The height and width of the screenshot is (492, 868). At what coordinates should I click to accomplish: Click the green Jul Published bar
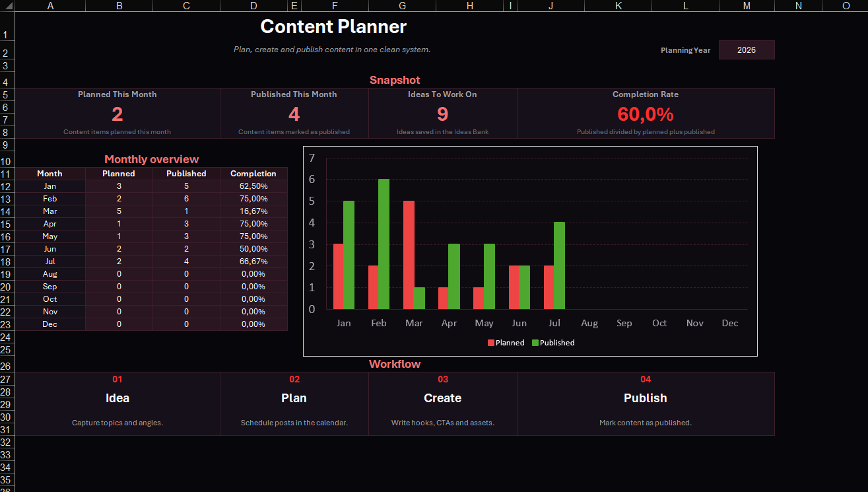click(x=559, y=265)
